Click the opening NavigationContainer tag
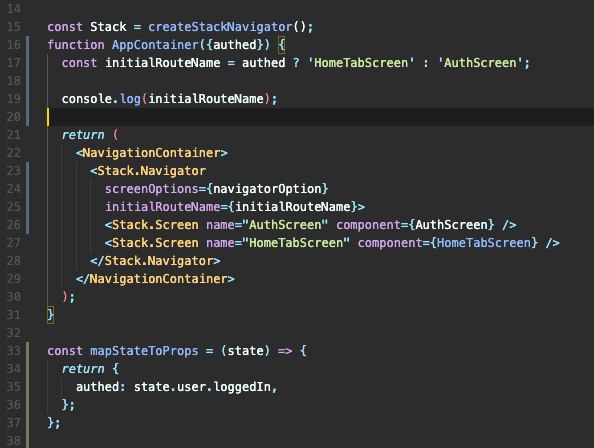The width and height of the screenshot is (594, 448). coord(152,153)
